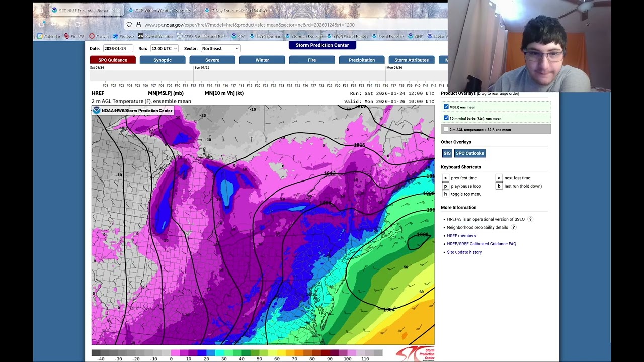Click the 'p' play/pause loop key

click(x=445, y=186)
